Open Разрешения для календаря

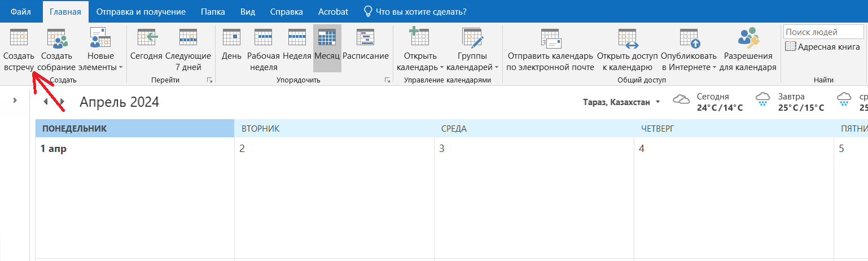pos(748,38)
